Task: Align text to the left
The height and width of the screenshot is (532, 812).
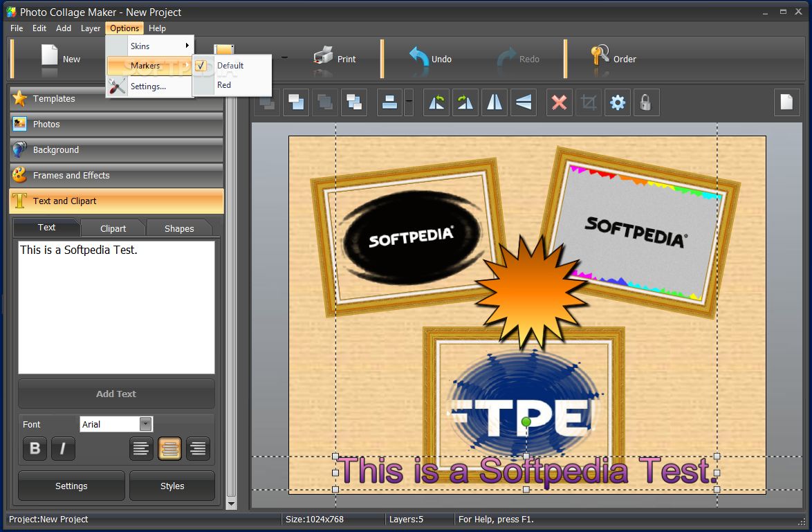Action: pyautogui.click(x=141, y=448)
